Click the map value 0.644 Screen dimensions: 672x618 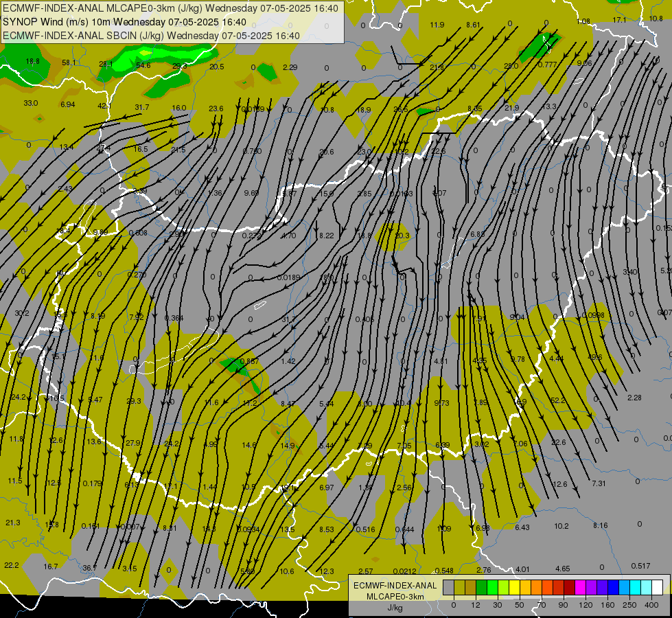pos(404,529)
